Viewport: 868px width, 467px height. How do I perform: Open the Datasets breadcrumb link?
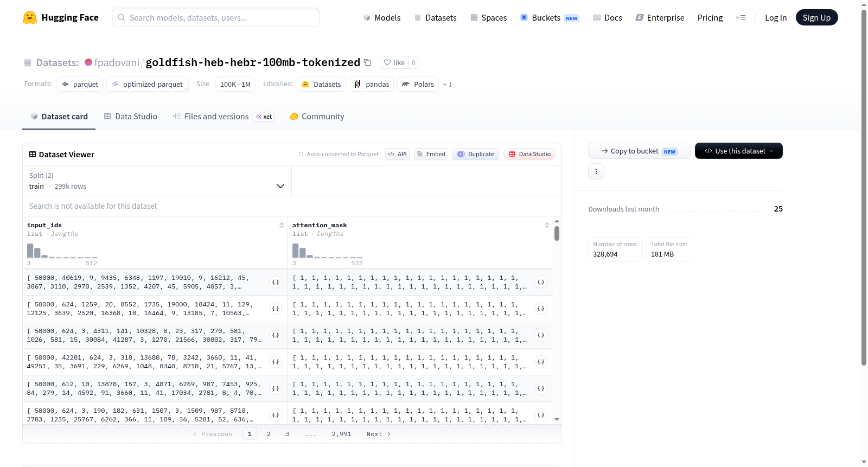pyautogui.click(x=58, y=62)
